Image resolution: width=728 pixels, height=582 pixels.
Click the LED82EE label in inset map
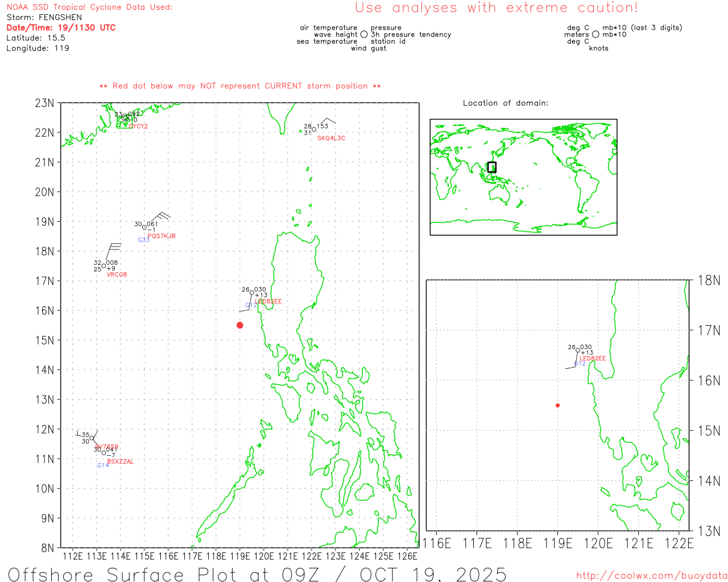tap(593, 359)
